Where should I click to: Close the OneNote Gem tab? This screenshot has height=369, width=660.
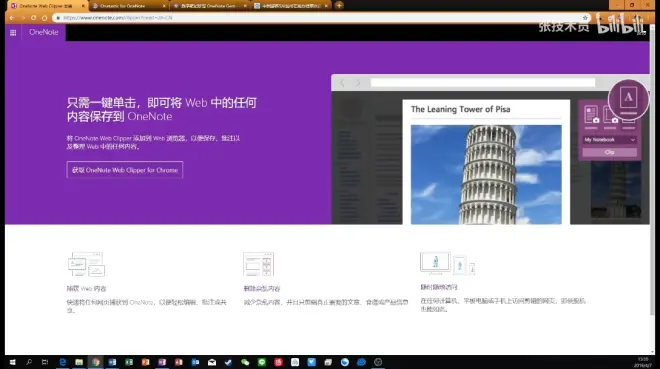point(245,6)
